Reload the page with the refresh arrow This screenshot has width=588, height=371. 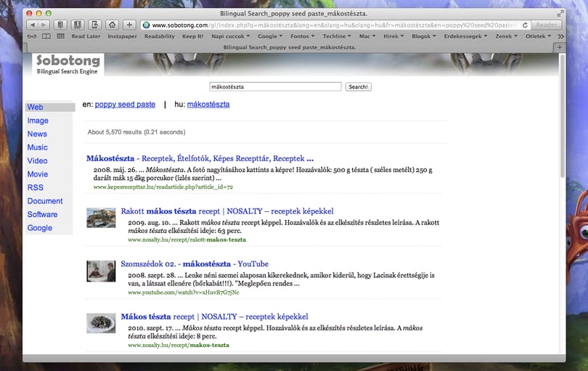point(525,25)
